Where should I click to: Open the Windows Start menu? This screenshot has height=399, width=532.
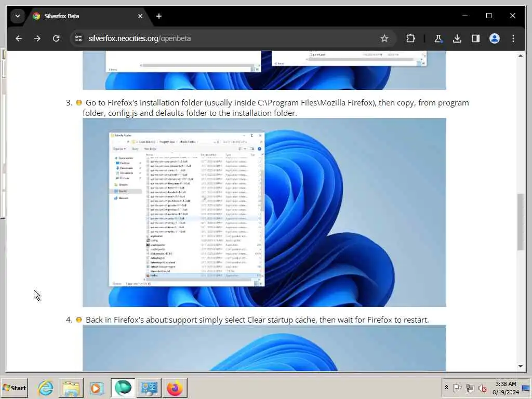tap(14, 388)
